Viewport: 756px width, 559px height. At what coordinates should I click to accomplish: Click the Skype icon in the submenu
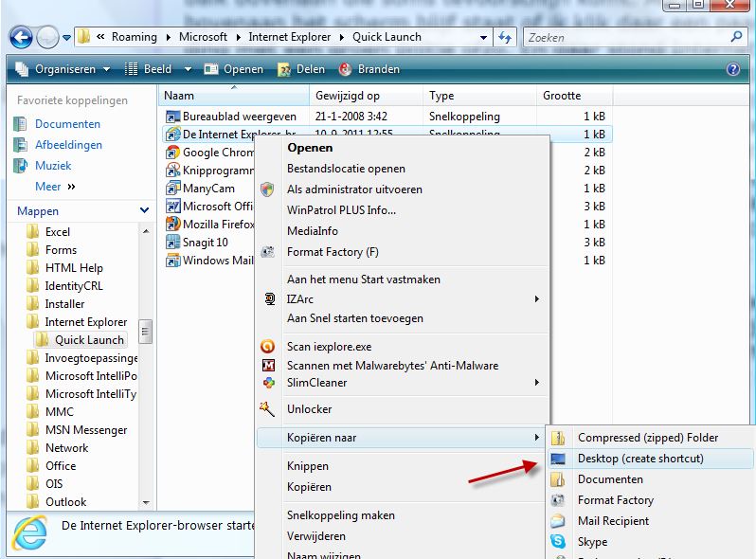click(559, 542)
